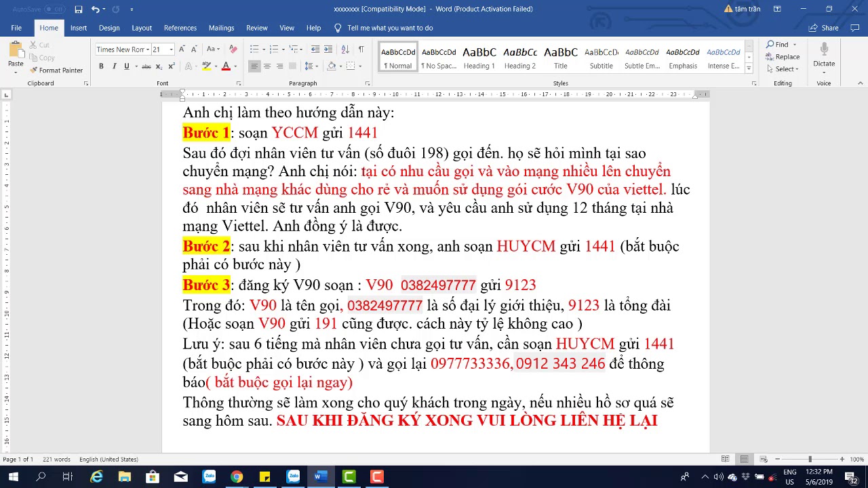This screenshot has height=488, width=868.
Task: Open Paragraph dialog launcher icon
Action: click(x=367, y=83)
